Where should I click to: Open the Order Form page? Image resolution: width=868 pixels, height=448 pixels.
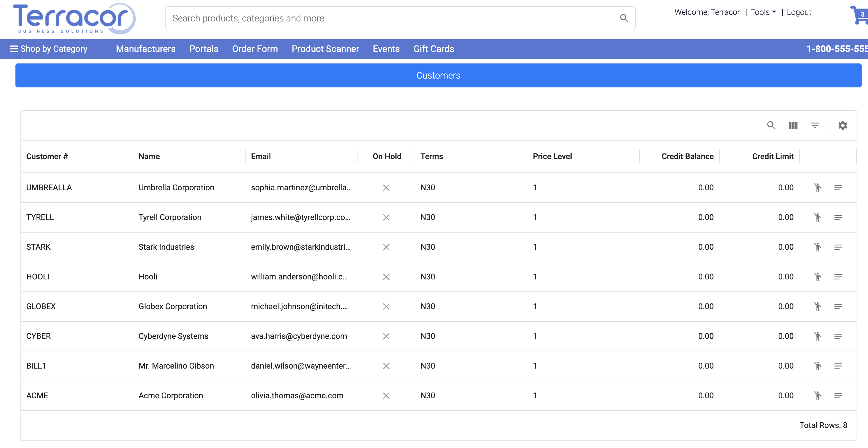point(255,49)
